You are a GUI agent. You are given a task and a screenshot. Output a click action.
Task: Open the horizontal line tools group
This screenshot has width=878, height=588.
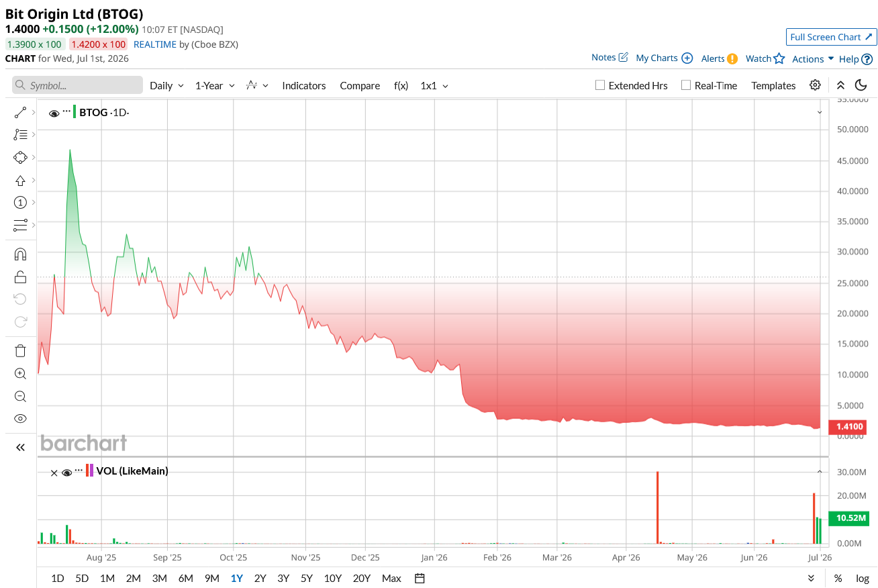pos(20,225)
